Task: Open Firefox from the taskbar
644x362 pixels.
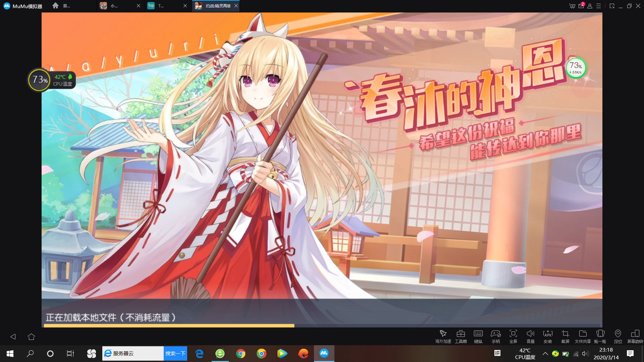Action: coord(303,353)
